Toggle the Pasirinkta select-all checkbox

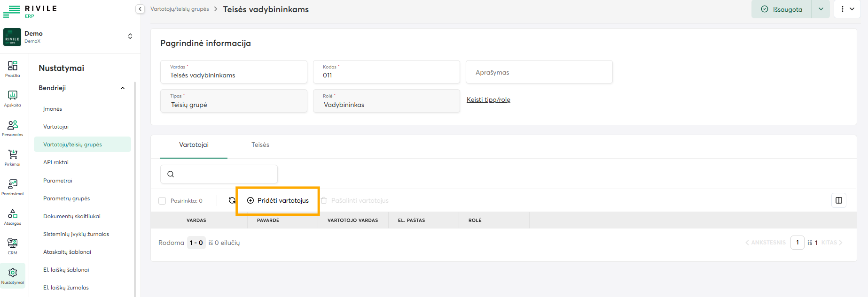point(163,201)
